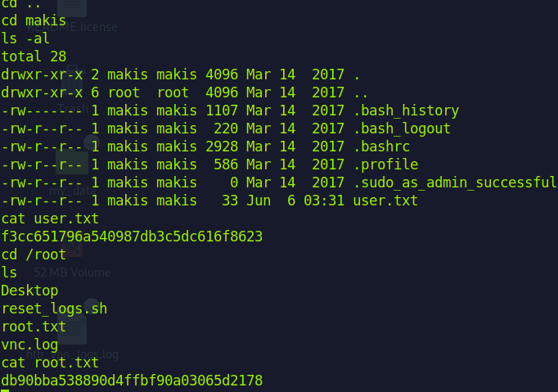The width and height of the screenshot is (558, 392).
Task: Click .bash_history in the listing
Action: (406, 110)
